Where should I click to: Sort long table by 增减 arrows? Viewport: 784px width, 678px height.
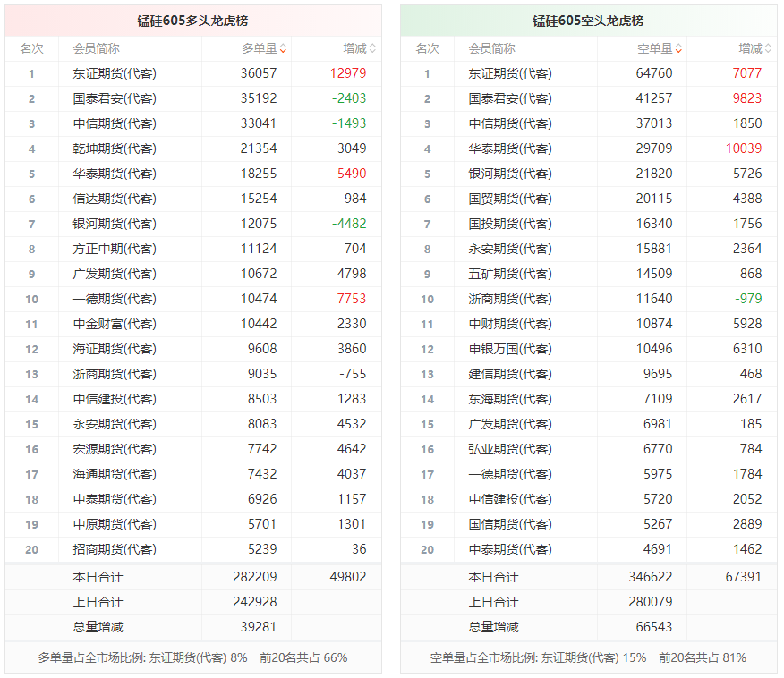372,48
